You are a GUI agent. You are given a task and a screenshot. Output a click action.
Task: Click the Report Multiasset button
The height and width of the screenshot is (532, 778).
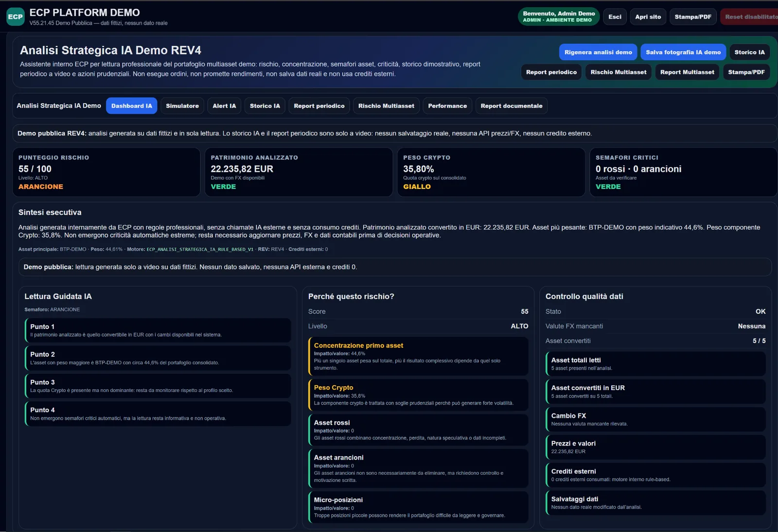(x=687, y=72)
